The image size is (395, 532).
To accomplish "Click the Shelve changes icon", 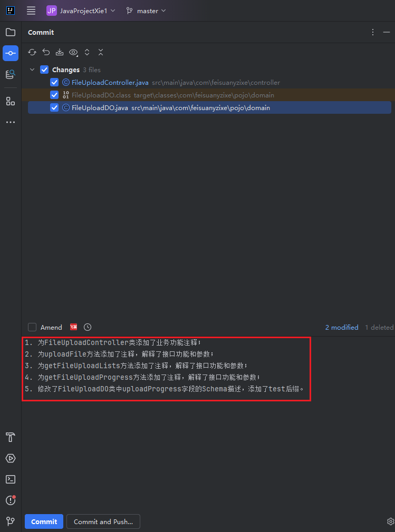I will (60, 52).
